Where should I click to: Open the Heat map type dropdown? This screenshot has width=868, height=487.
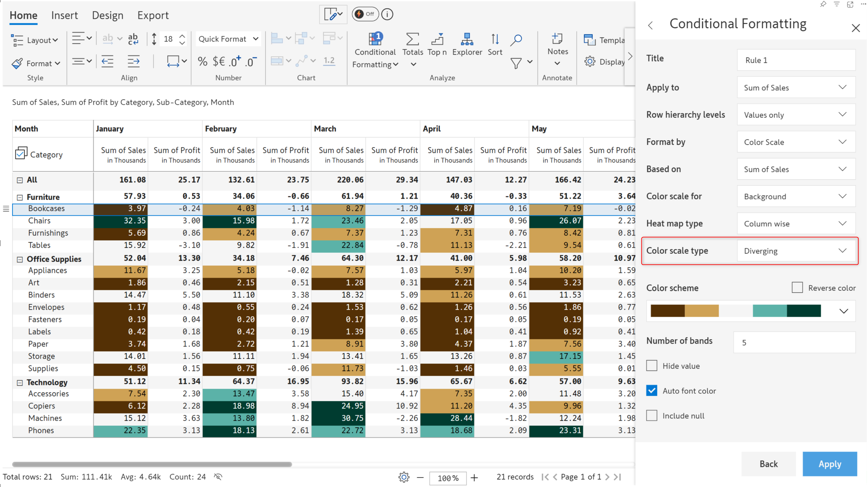click(796, 223)
